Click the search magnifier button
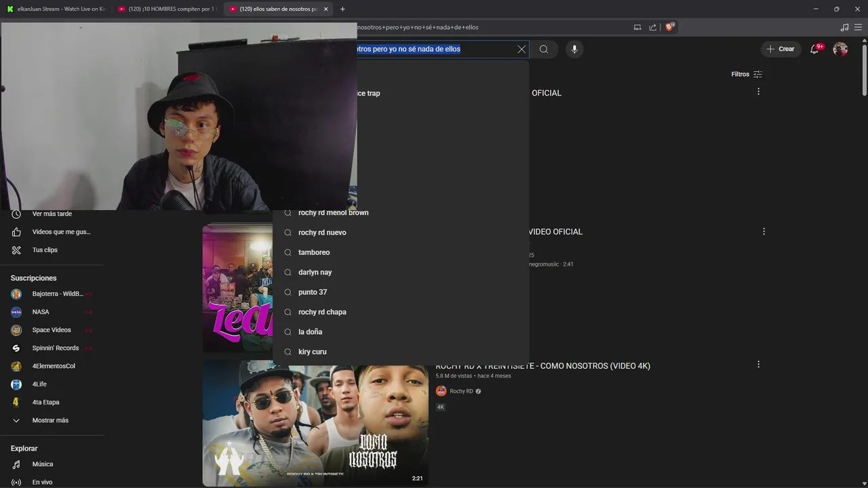The height and width of the screenshot is (488, 868). [544, 49]
